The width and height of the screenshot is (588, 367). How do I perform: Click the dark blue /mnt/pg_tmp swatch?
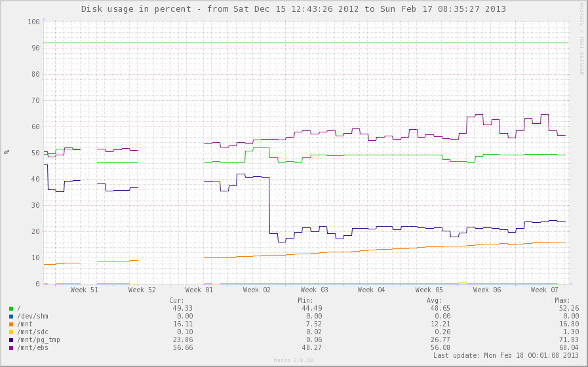pyautogui.click(x=11, y=339)
